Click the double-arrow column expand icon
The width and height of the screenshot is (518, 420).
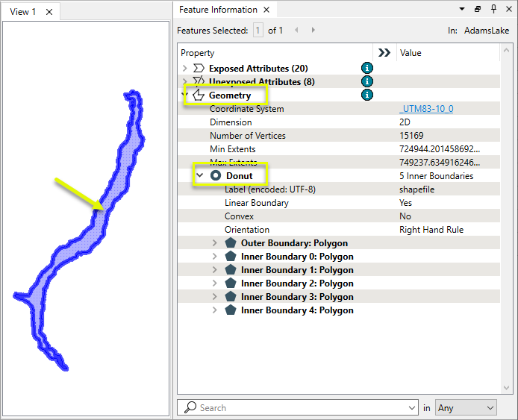[384, 53]
